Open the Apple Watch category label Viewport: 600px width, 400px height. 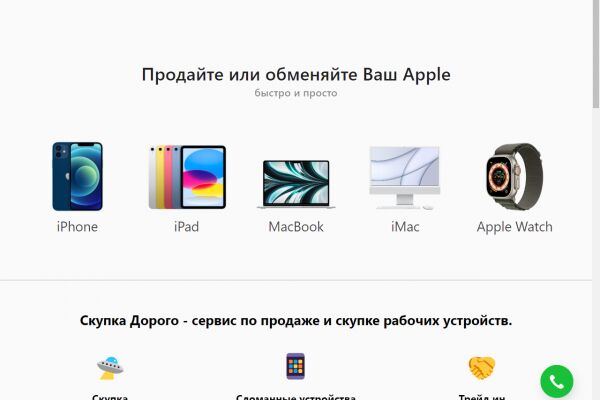(514, 227)
